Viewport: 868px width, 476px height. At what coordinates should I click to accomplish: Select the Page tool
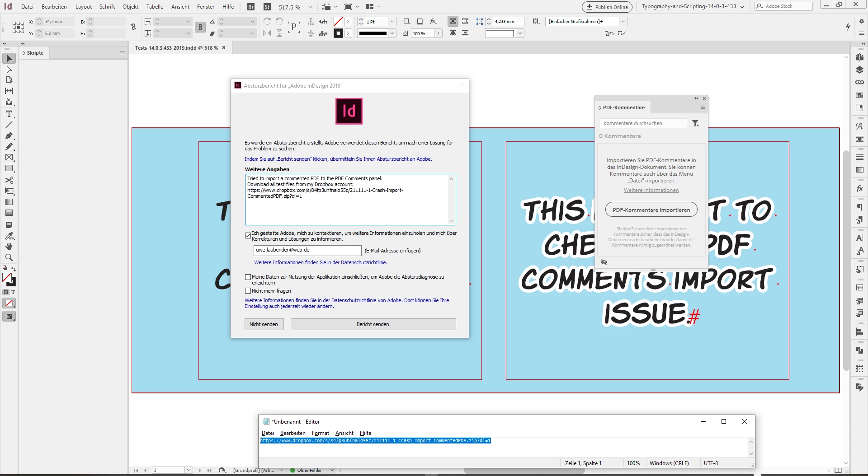pyautogui.click(x=9, y=80)
